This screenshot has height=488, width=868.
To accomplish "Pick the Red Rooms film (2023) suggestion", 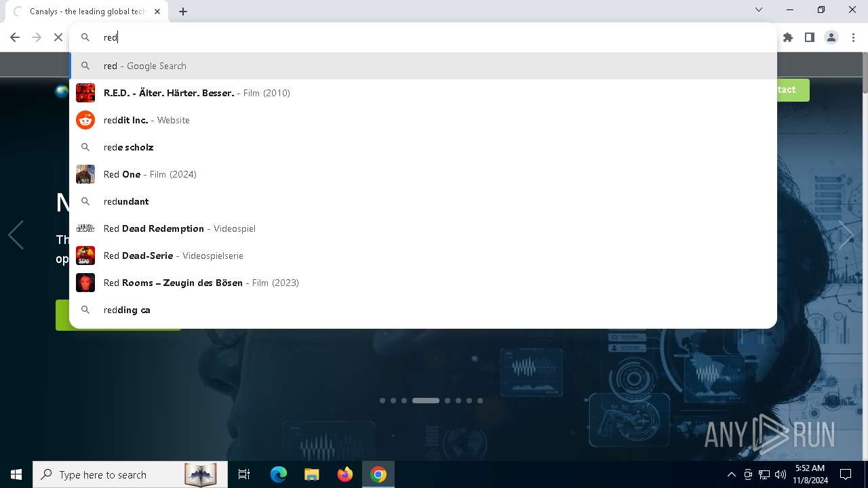I will tap(423, 283).
